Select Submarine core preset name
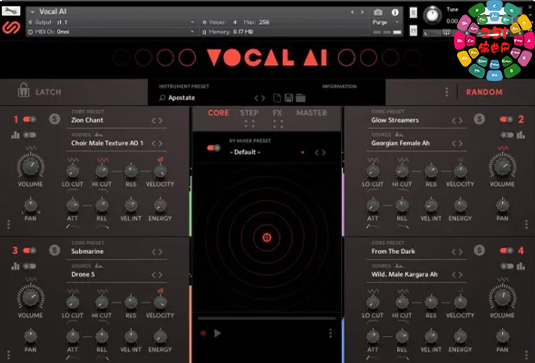535x363 pixels. pyautogui.click(x=87, y=251)
